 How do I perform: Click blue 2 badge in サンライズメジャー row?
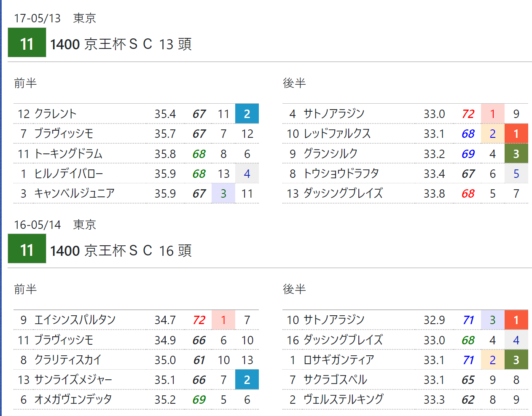click(x=247, y=380)
